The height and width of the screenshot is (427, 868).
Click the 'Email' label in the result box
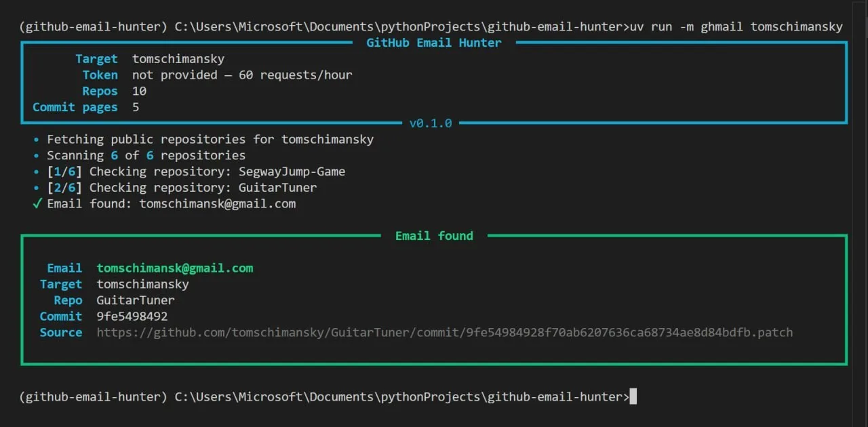click(x=64, y=268)
